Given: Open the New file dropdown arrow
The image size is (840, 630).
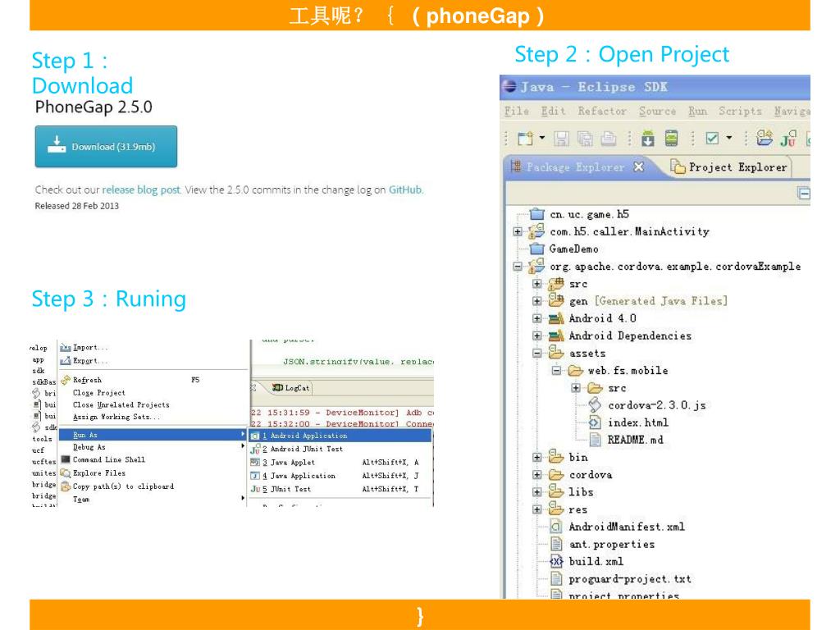Looking at the screenshot, I should pos(542,138).
